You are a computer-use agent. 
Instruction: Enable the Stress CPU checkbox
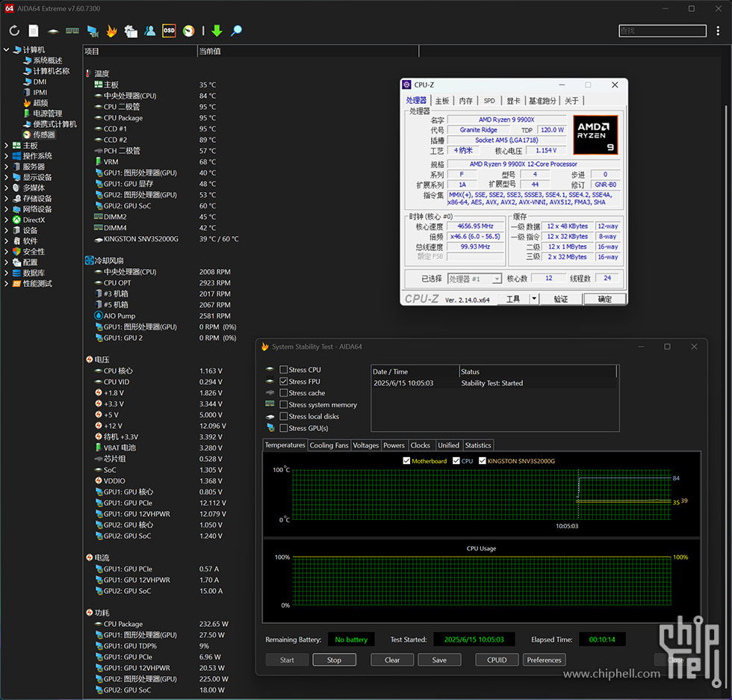click(x=283, y=370)
